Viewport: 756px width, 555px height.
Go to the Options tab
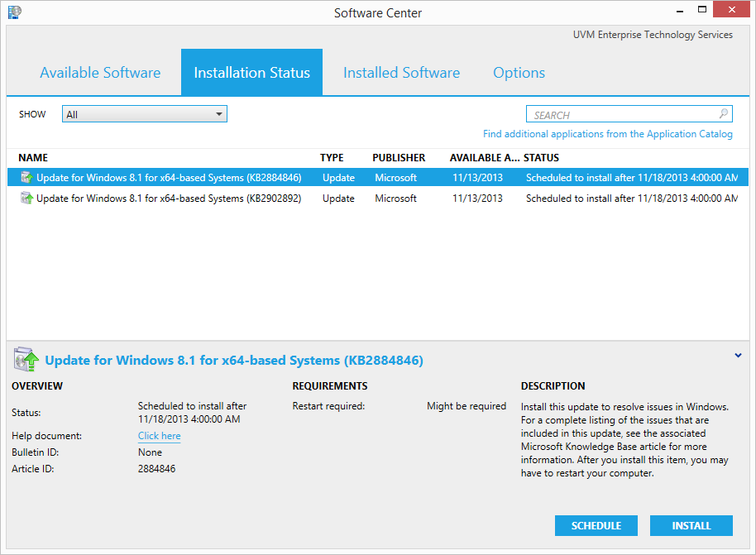519,73
